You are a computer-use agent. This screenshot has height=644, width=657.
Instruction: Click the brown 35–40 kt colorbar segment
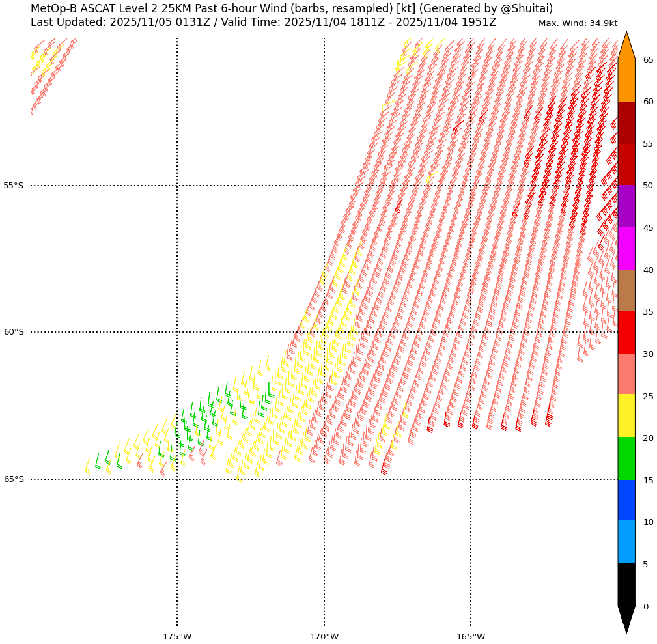coord(626,290)
